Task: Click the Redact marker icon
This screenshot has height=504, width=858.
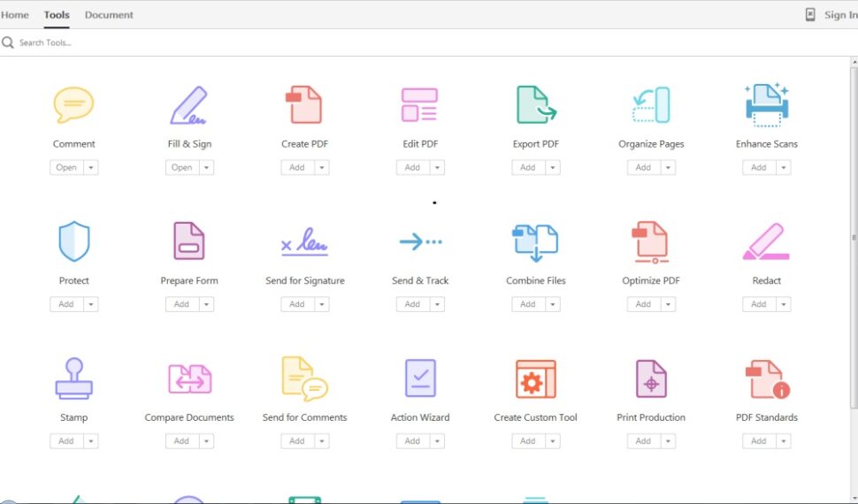Action: tap(766, 242)
